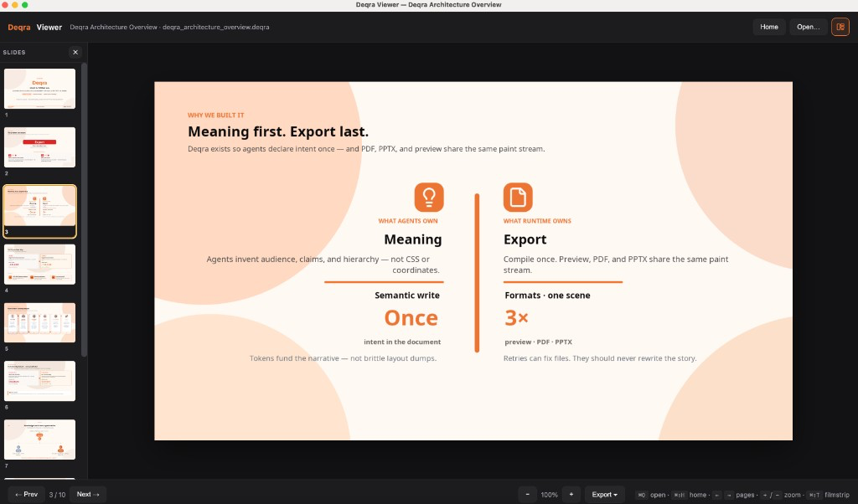Click the Deqra logo text

pyautogui.click(x=19, y=27)
